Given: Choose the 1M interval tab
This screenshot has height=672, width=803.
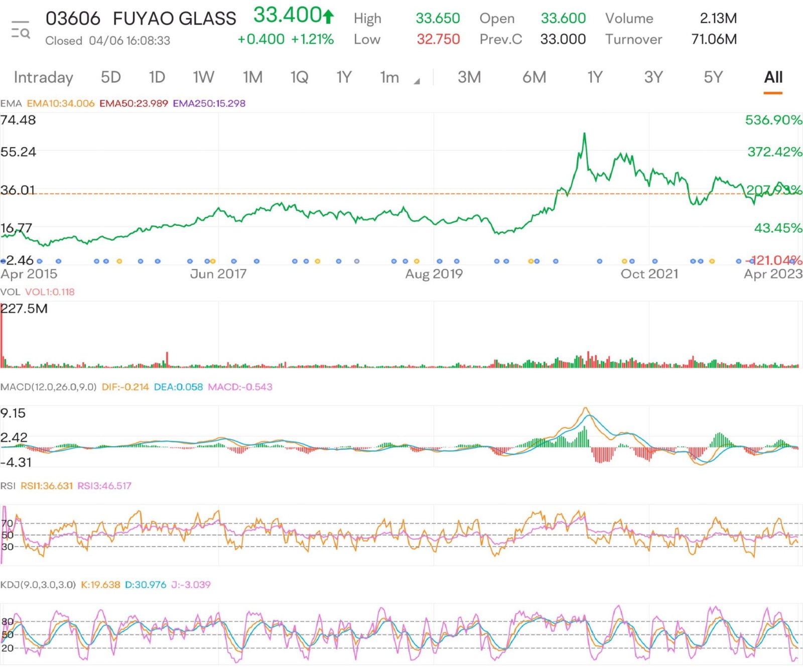Looking at the screenshot, I should 252,77.
